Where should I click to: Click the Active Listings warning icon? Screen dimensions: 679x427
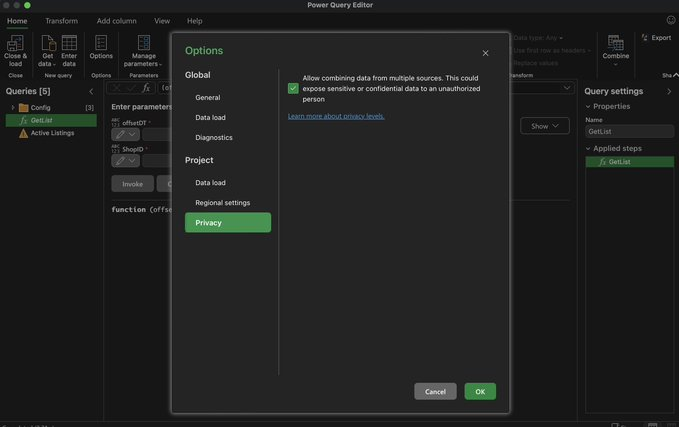(x=23, y=133)
